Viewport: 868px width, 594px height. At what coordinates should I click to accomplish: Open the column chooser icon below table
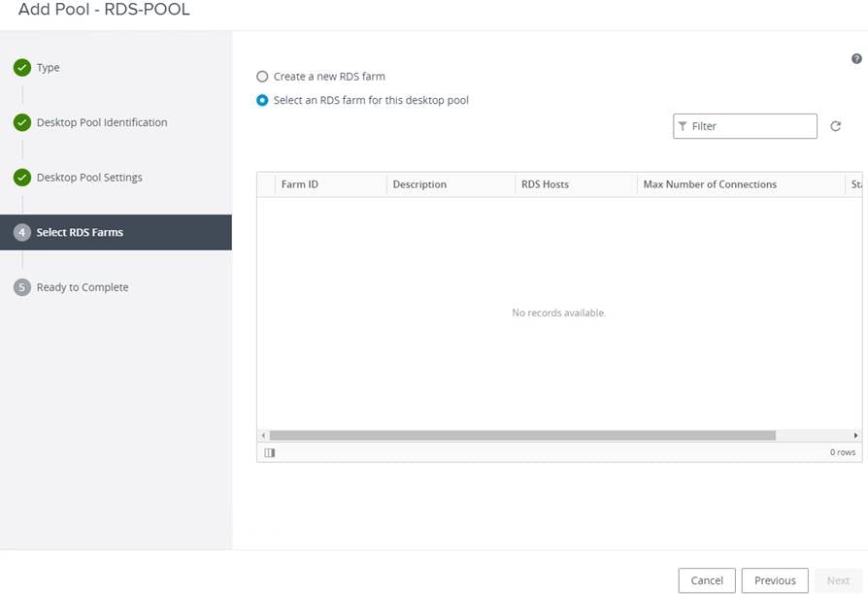270,453
